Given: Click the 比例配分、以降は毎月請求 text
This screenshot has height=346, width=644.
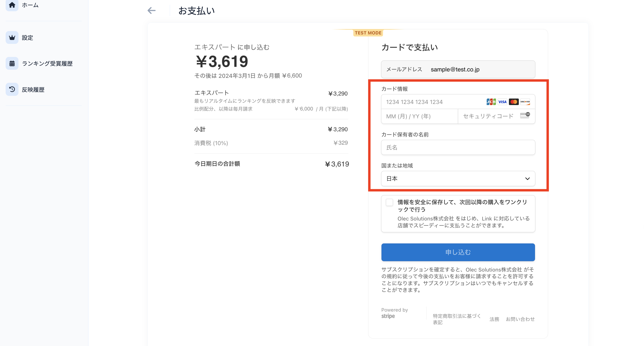Looking at the screenshot, I should click(x=223, y=109).
